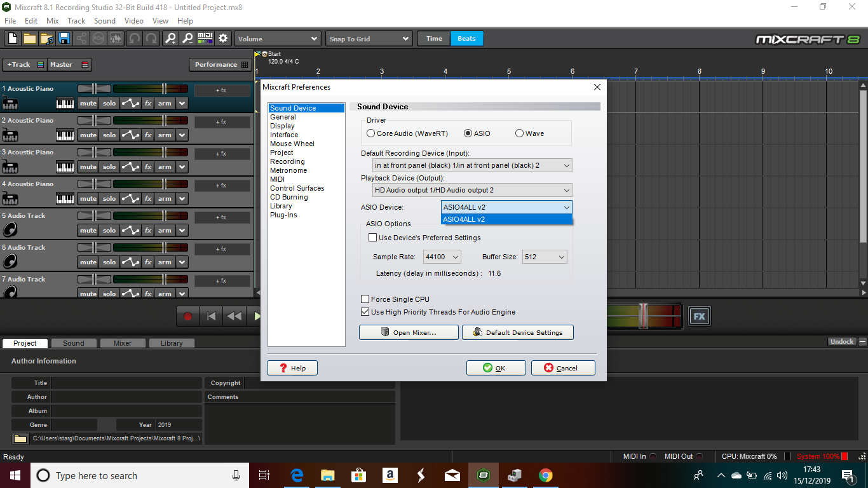Click the synth track image for 3 Acoustic Piano
868x488 pixels.
(x=10, y=166)
